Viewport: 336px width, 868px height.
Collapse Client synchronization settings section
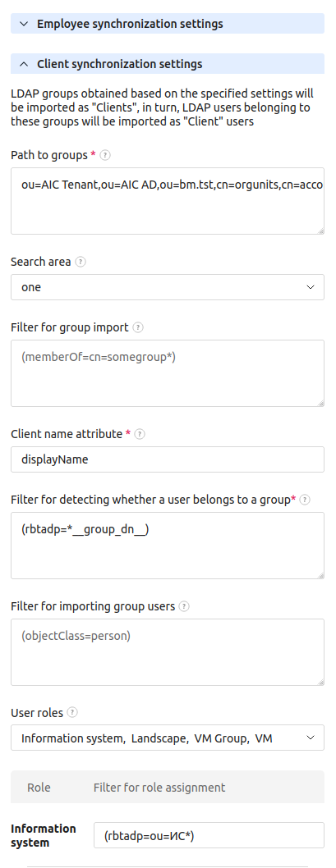click(168, 64)
